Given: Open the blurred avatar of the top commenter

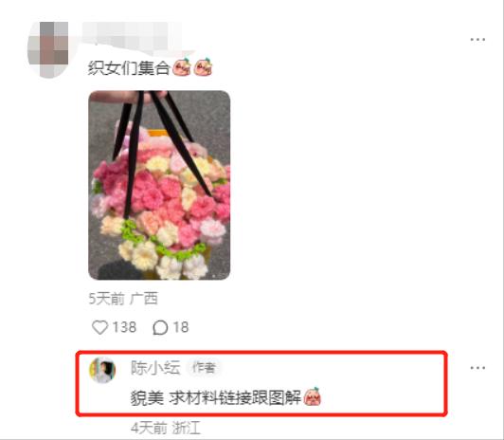Looking at the screenshot, I should [x=48, y=49].
